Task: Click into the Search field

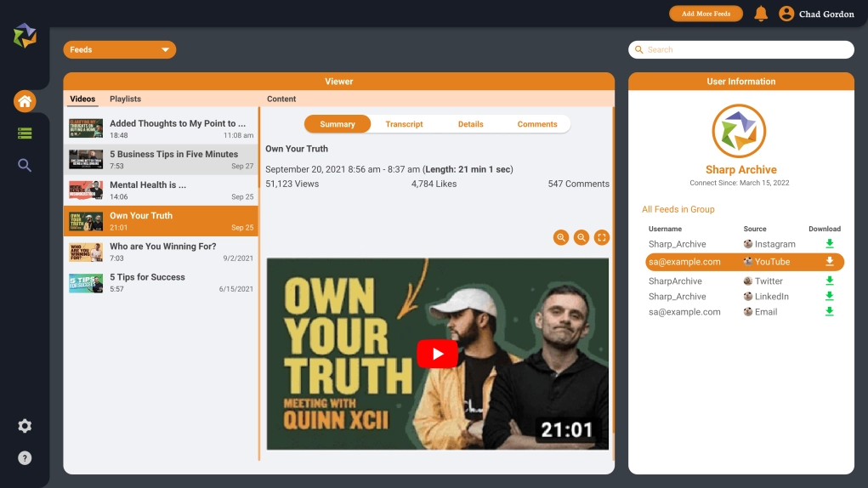Action: pos(741,50)
